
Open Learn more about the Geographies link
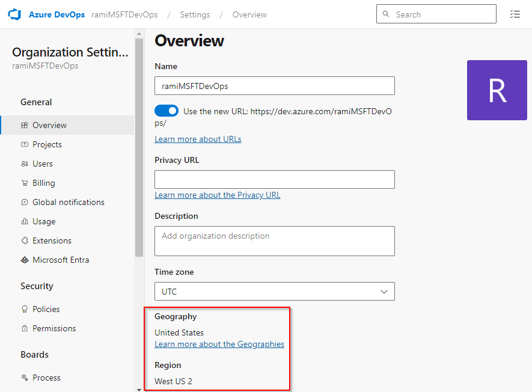(219, 344)
